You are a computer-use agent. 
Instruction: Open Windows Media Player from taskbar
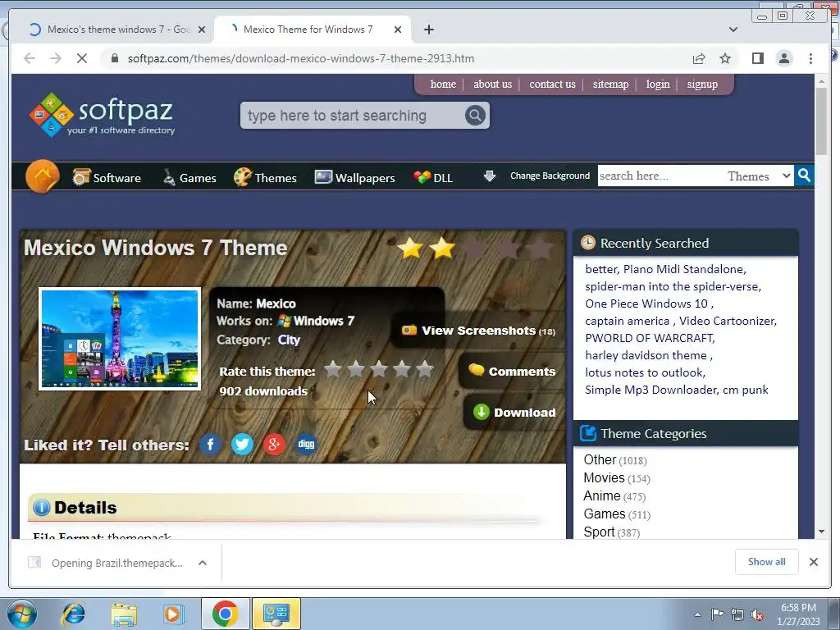click(173, 614)
